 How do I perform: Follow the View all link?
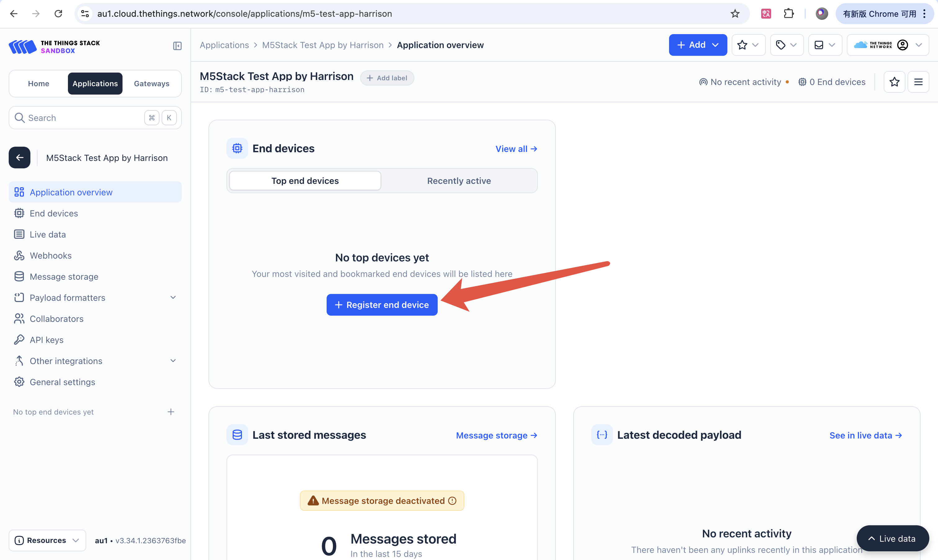(516, 149)
